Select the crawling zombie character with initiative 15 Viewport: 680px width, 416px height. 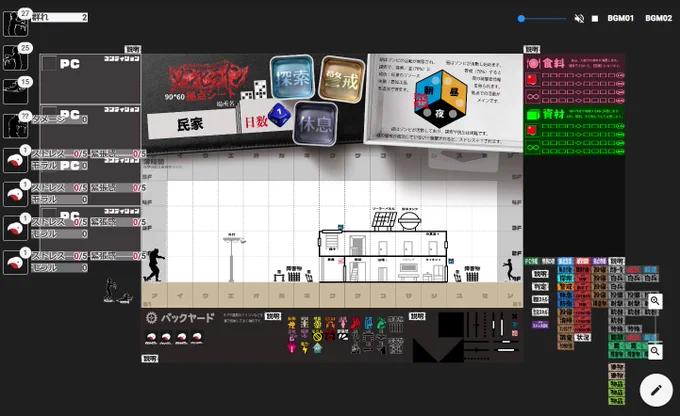point(16,92)
